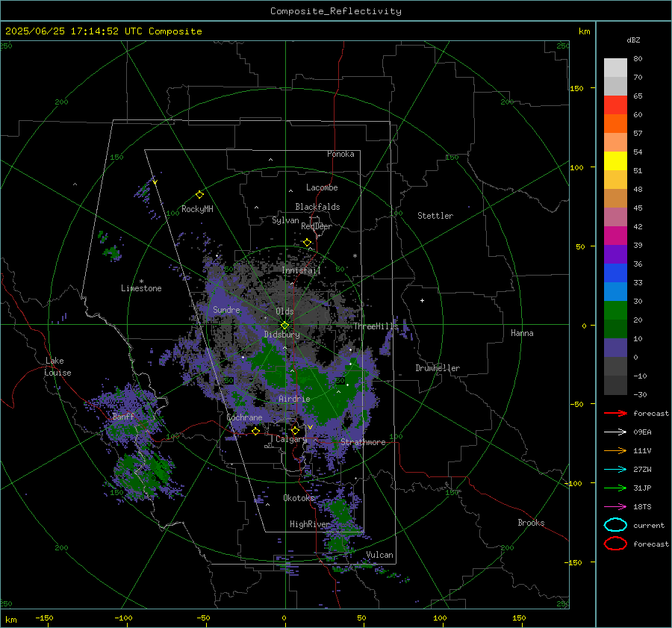Click the Sylvan city label

[x=285, y=220]
